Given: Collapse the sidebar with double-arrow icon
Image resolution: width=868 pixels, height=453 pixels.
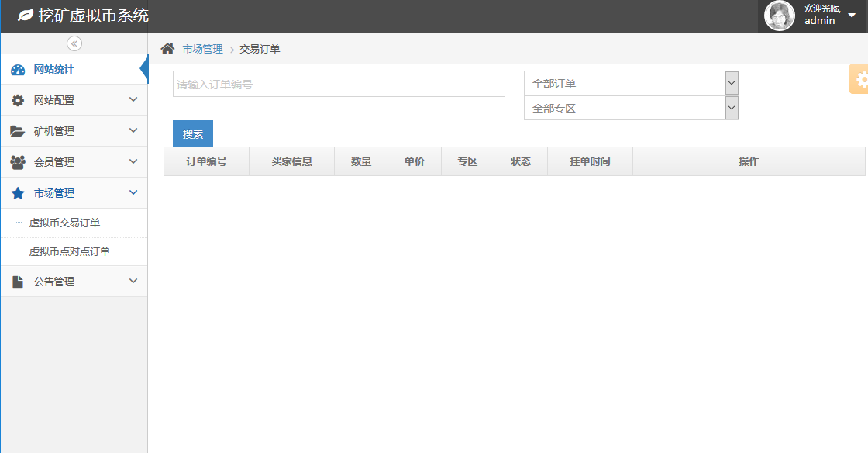Looking at the screenshot, I should click(x=74, y=43).
